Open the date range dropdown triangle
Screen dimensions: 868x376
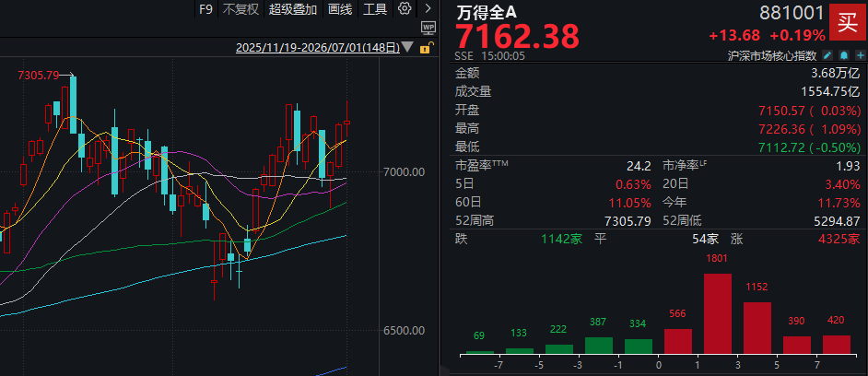[407, 48]
